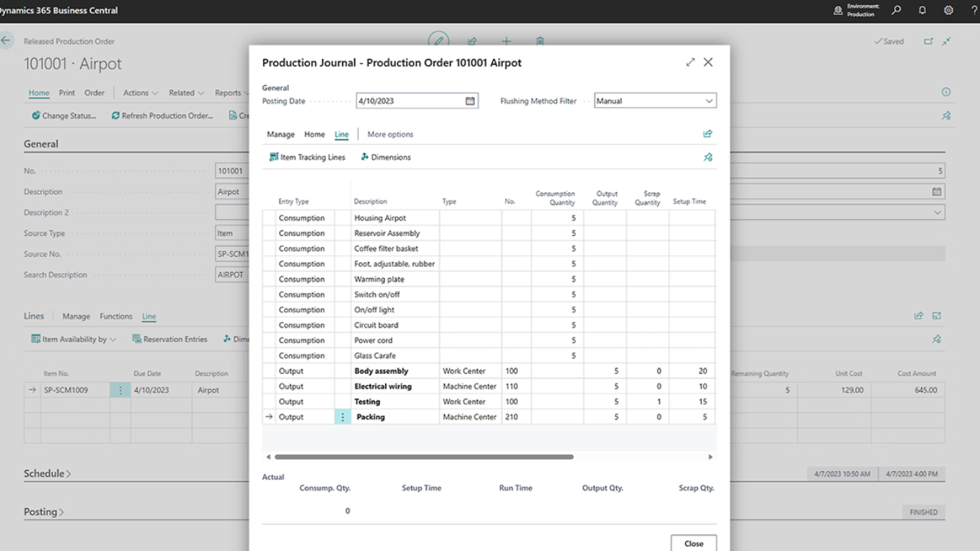Screen dimensions: 980x551
Task: Open the notifications bell
Action: (x=922, y=11)
